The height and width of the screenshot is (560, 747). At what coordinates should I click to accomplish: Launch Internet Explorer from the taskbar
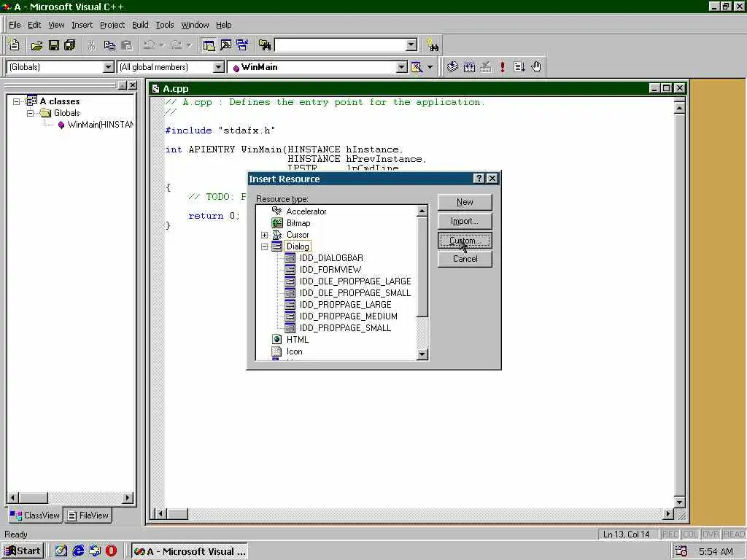(78, 551)
